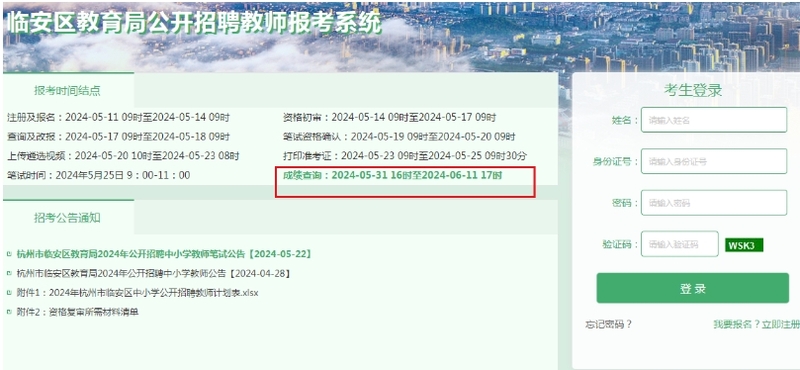Click the 临安区教育局公开招聘教师报考系统 header title
The height and width of the screenshot is (370, 800).
193,22
